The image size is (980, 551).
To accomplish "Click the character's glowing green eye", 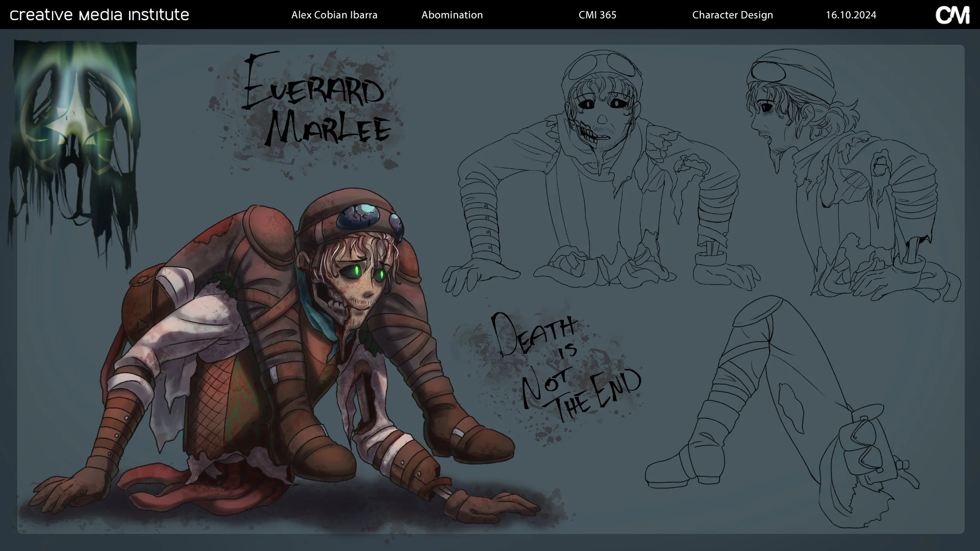I will 357,270.
